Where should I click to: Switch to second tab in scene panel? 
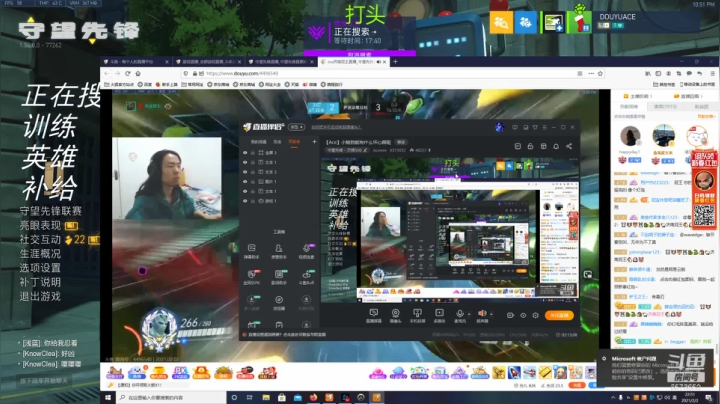pos(277,142)
